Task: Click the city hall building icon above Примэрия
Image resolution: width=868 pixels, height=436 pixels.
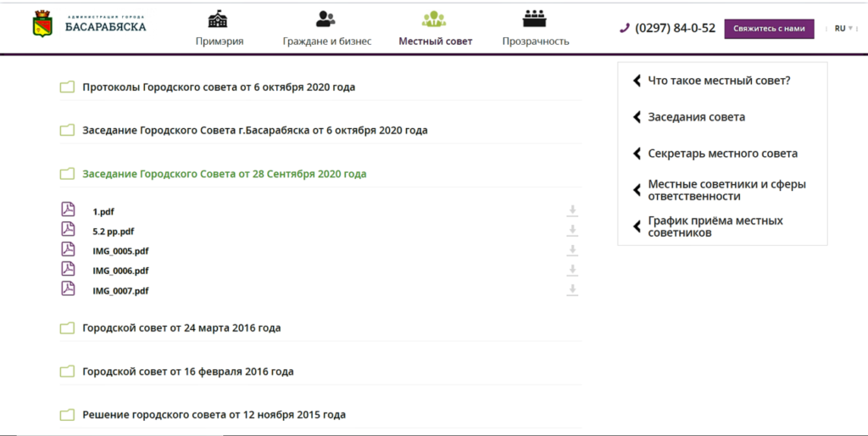Action: point(218,19)
